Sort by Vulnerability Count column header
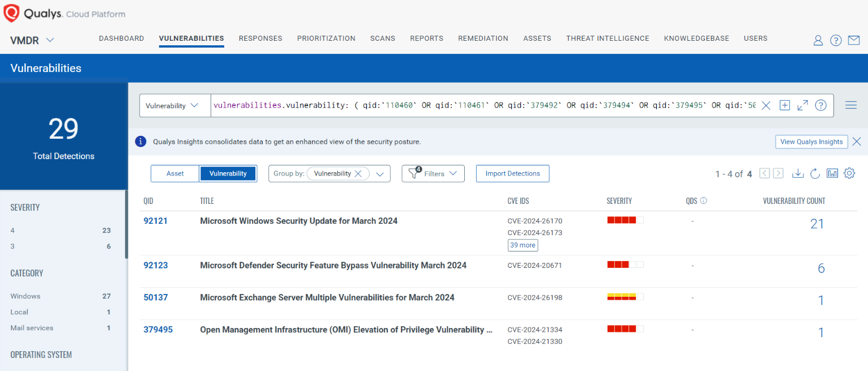Screen dimensions: 868x371 point(794,201)
